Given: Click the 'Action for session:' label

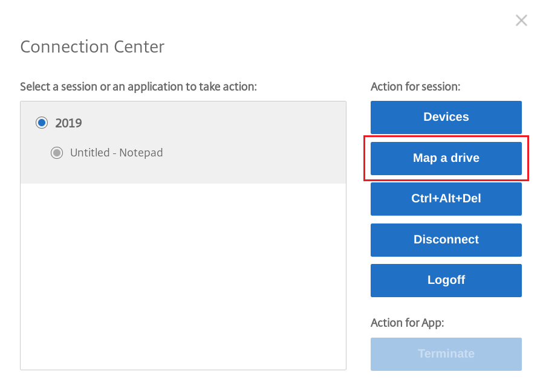Looking at the screenshot, I should [x=415, y=86].
